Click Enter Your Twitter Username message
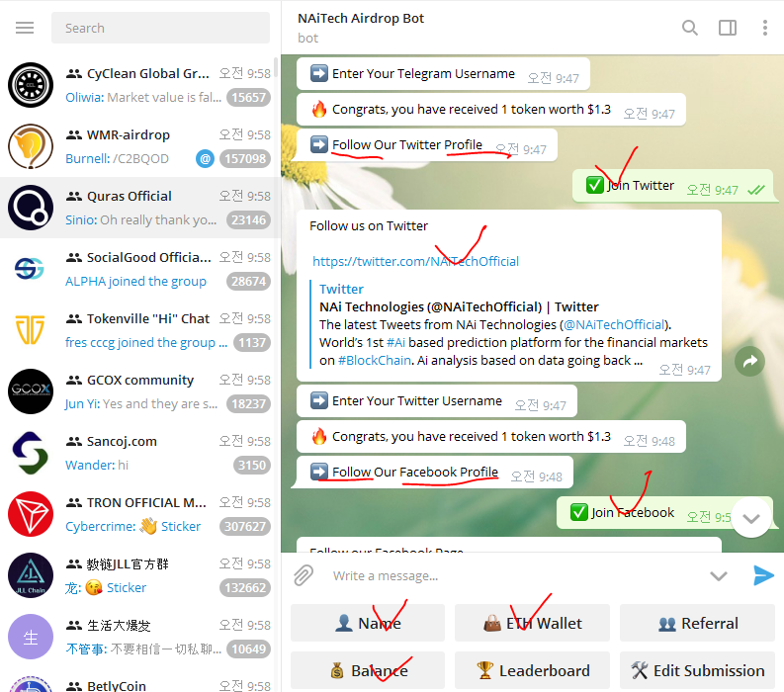This screenshot has height=692, width=784. tap(437, 401)
